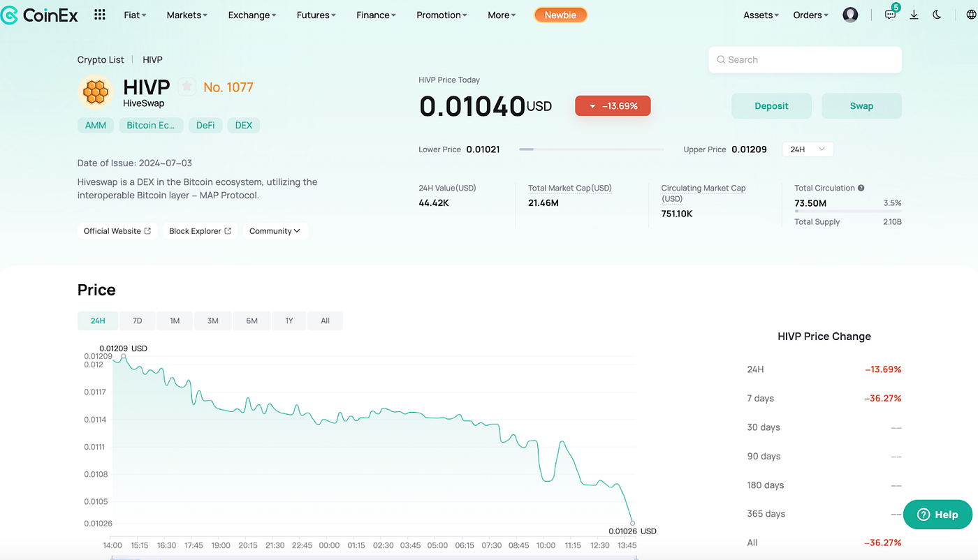The width and height of the screenshot is (978, 560).
Task: Select the All chart tab
Action: (x=325, y=320)
